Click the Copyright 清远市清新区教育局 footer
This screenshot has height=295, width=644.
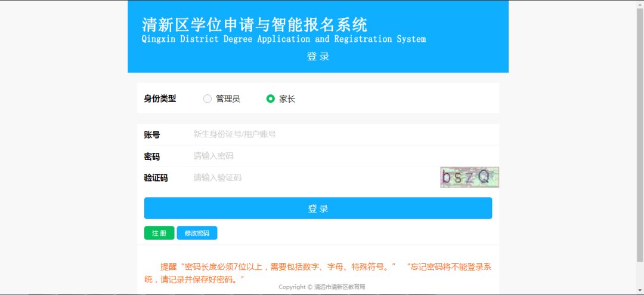(321, 287)
